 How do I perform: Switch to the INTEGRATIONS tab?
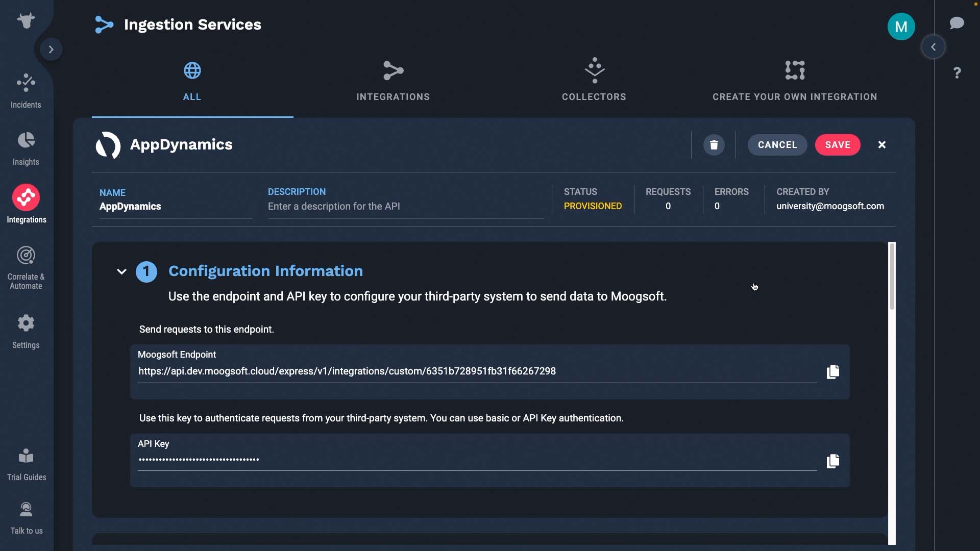[393, 82]
